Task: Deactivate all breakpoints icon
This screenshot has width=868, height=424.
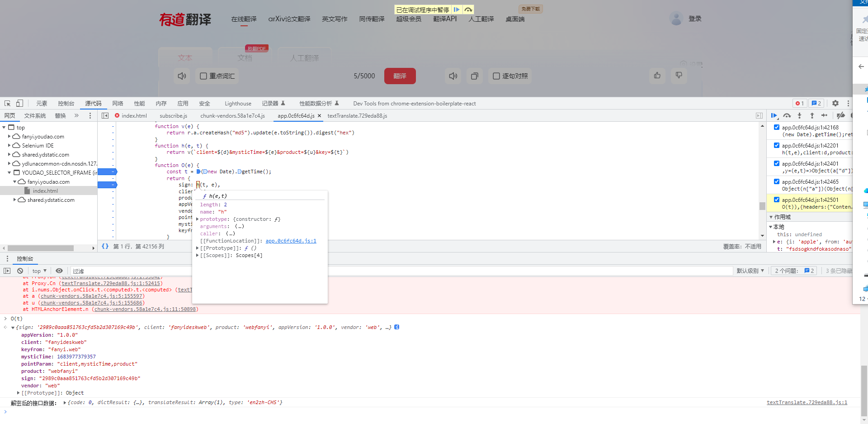Action: point(841,116)
